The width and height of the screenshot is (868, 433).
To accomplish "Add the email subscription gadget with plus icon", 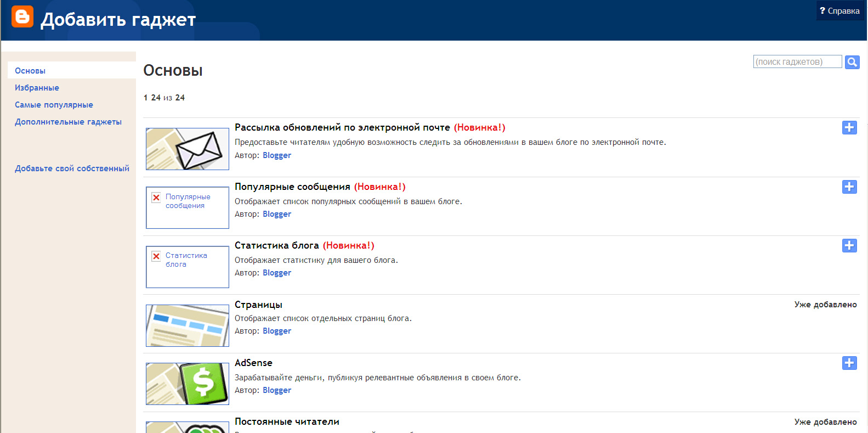I will point(849,127).
